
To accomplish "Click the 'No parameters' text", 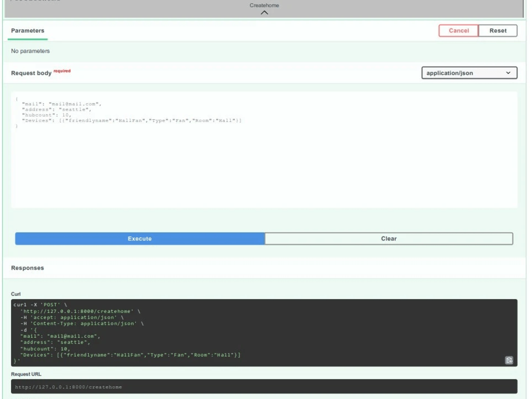I will click(30, 51).
